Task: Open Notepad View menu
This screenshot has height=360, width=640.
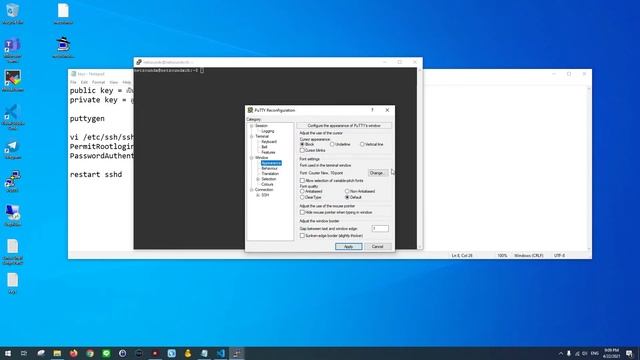Action: pyautogui.click(x=113, y=82)
